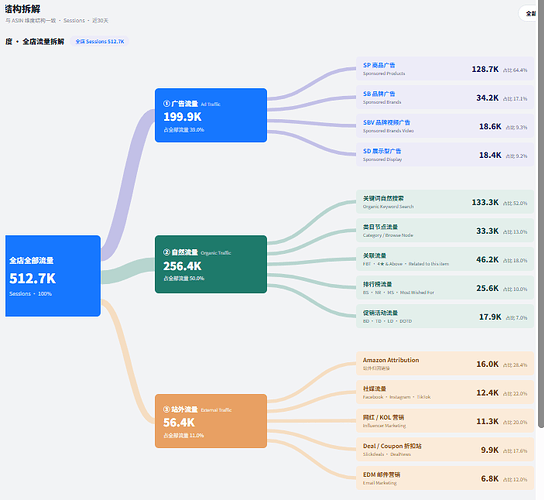Click the 网红 / KOL 营销 row
The image size is (544, 500).
click(x=445, y=421)
